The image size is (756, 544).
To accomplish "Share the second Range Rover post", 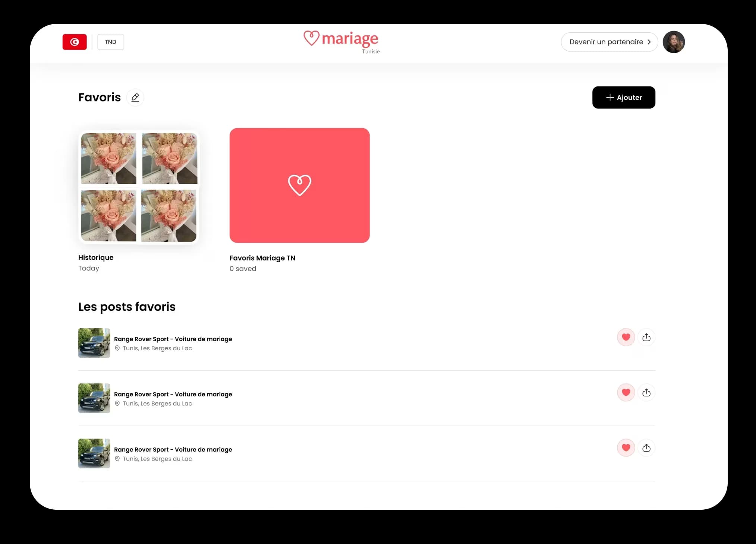I will [646, 392].
